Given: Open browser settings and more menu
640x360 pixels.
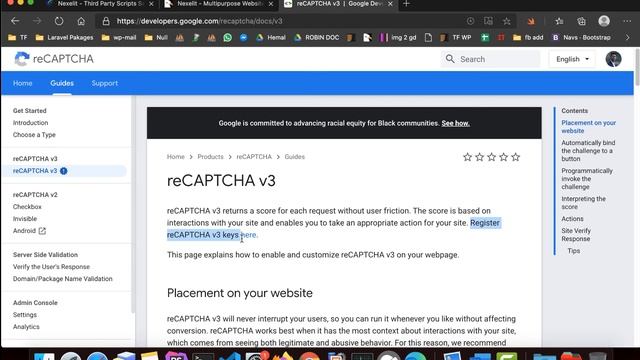Looking at the screenshot, I should click(627, 21).
